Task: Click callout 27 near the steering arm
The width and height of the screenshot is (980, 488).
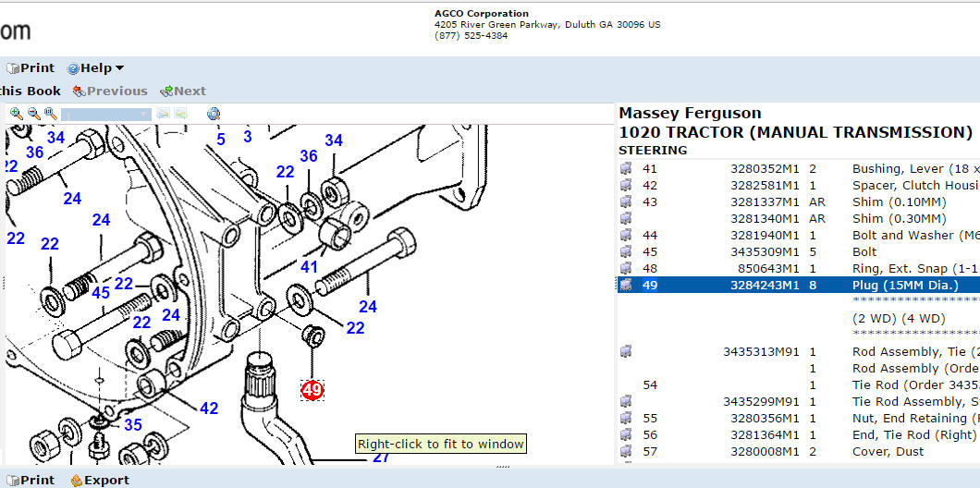Action: point(381,457)
